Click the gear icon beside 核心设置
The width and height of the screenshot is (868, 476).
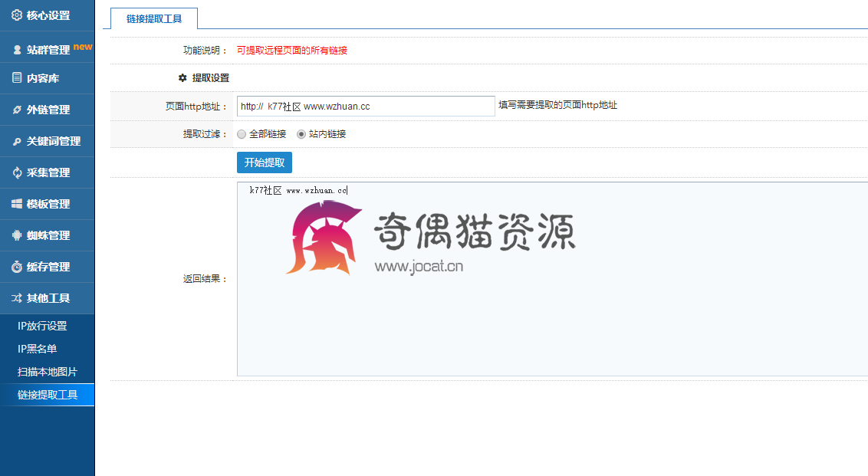click(x=17, y=15)
